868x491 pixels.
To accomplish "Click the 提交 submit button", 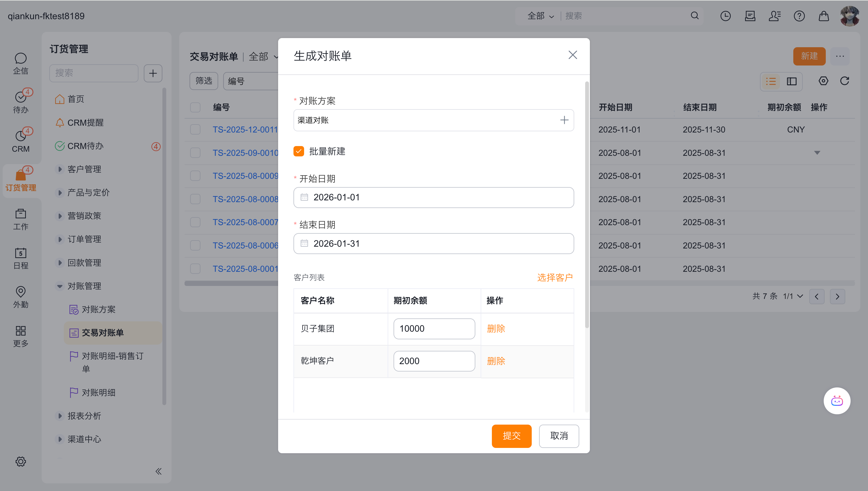I will [x=511, y=436].
